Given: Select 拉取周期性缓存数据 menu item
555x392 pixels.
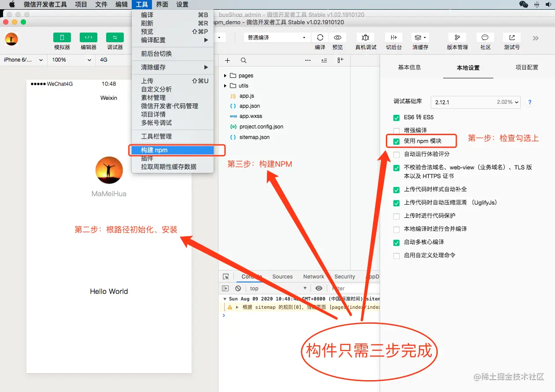Looking at the screenshot, I should (173, 167).
